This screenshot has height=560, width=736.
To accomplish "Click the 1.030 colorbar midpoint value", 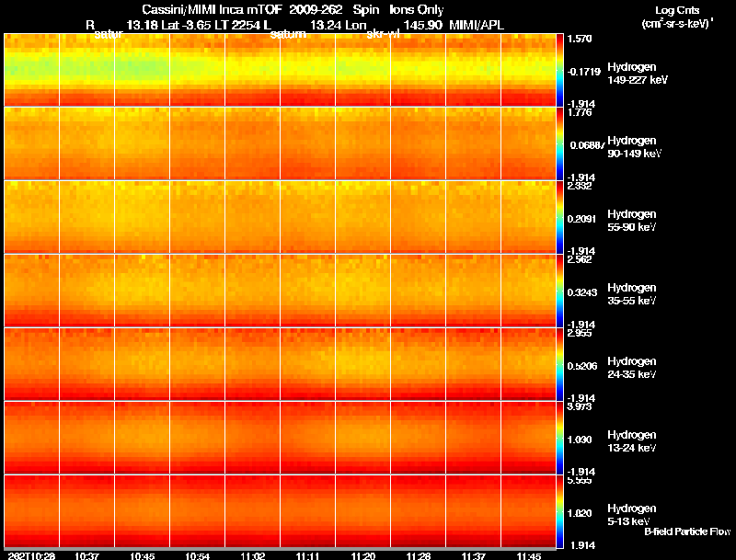I will [x=580, y=440].
